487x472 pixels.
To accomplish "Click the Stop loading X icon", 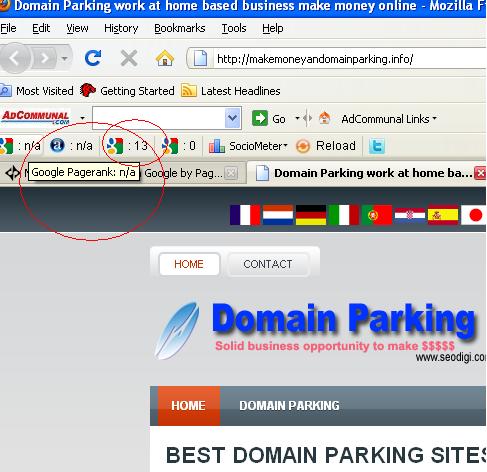I will [129, 58].
